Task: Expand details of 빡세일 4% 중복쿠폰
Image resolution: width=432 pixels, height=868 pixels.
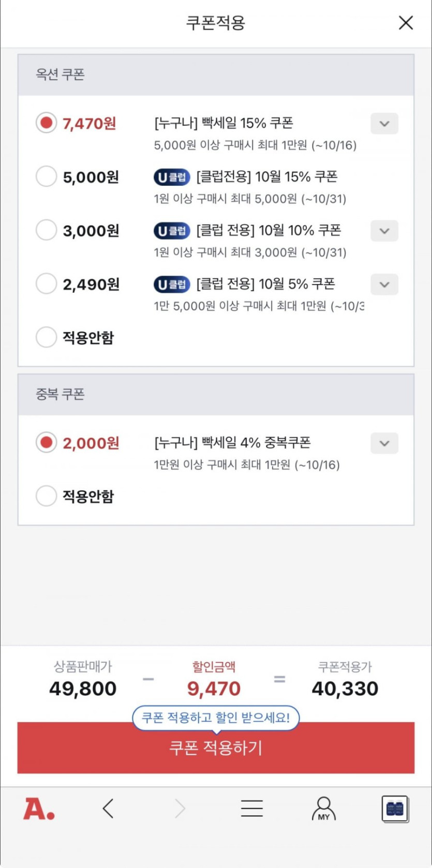Action: pyautogui.click(x=384, y=443)
